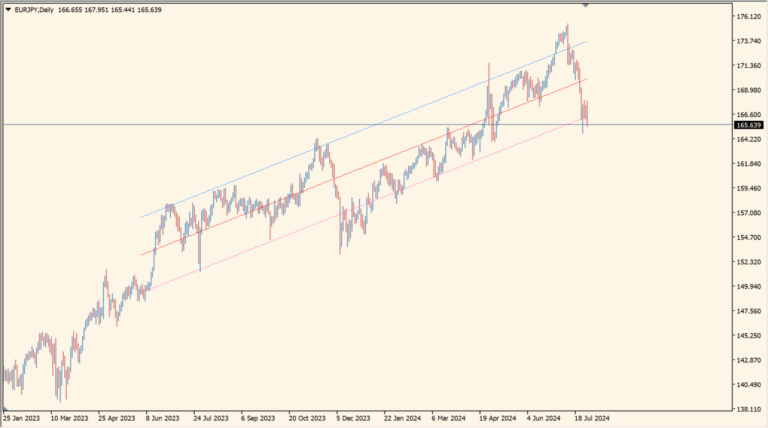This screenshot has width=768, height=428.
Task: Click the 25 Apr 2023 date label
Action: tap(117, 418)
